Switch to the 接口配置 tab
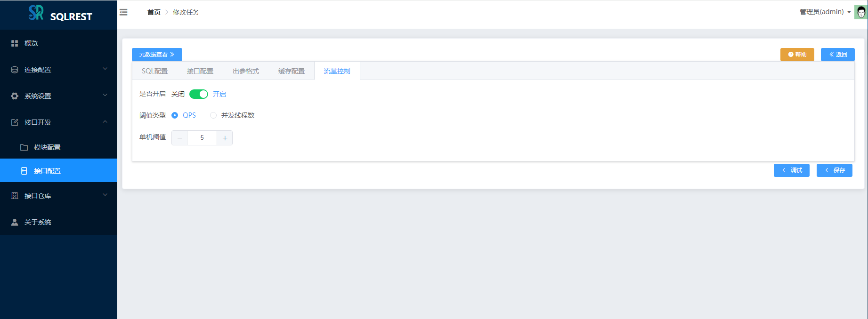Screen dimensions: 868x319 [x=200, y=71]
